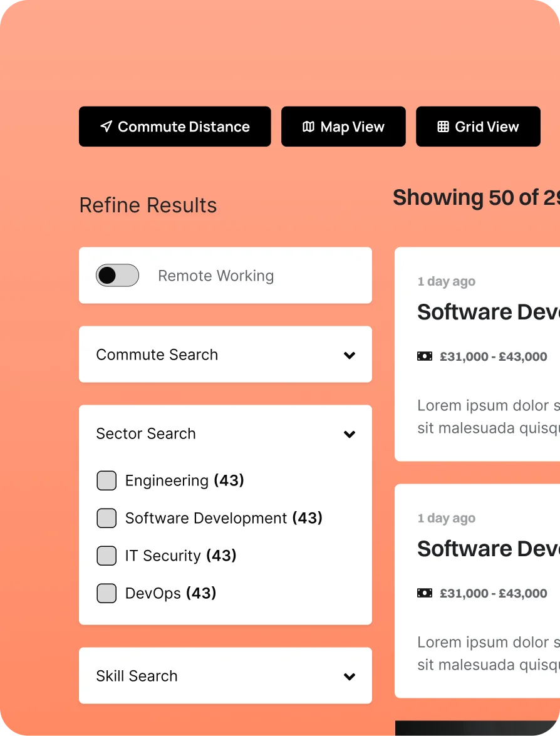Collapse the Sector Search chevron
Screen dimensions: 560x736
pos(350,434)
